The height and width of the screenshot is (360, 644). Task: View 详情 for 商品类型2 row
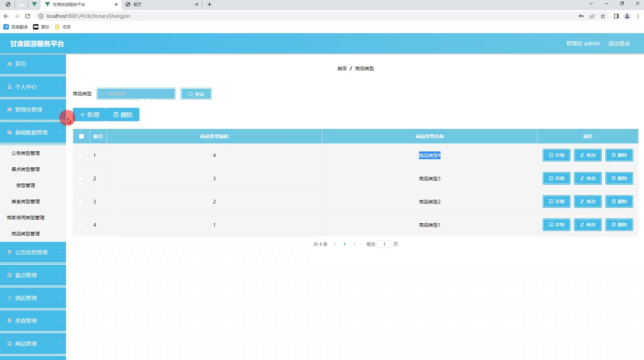click(x=556, y=201)
